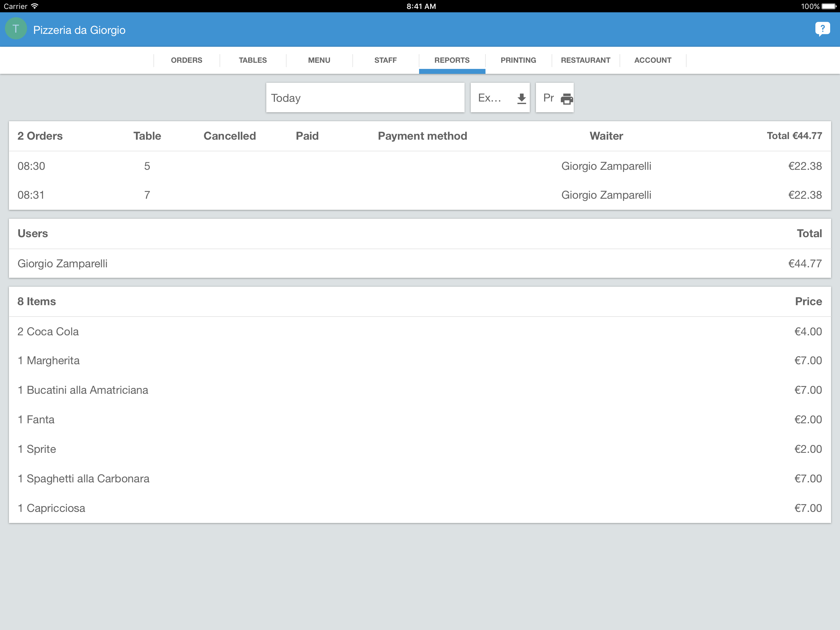
Task: Select the 08:31 order for table 7
Action: 419,195
